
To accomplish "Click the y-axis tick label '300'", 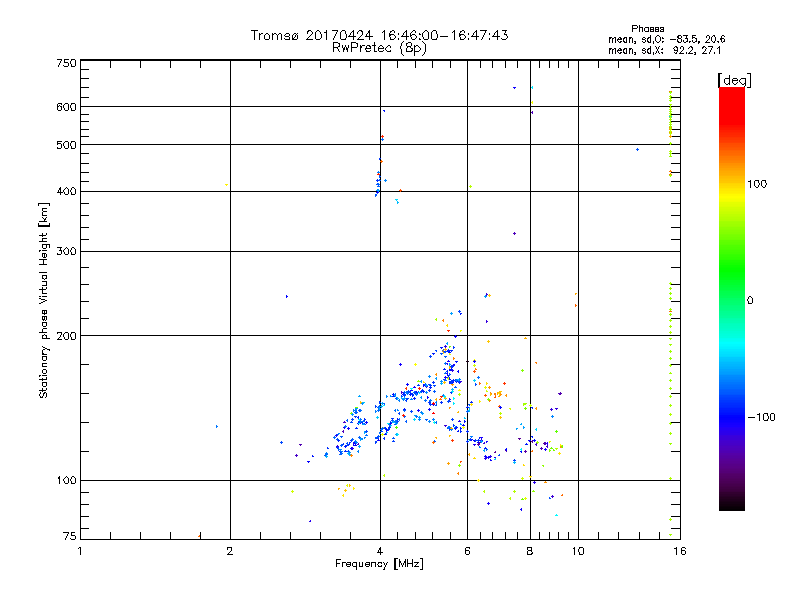I will tap(66, 252).
